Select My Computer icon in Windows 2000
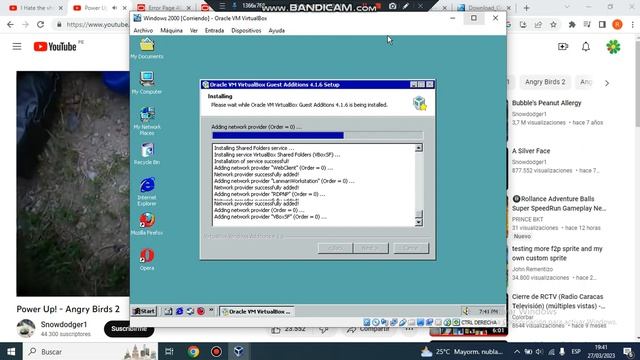Screen dimensions: 640x360 click(x=147, y=83)
